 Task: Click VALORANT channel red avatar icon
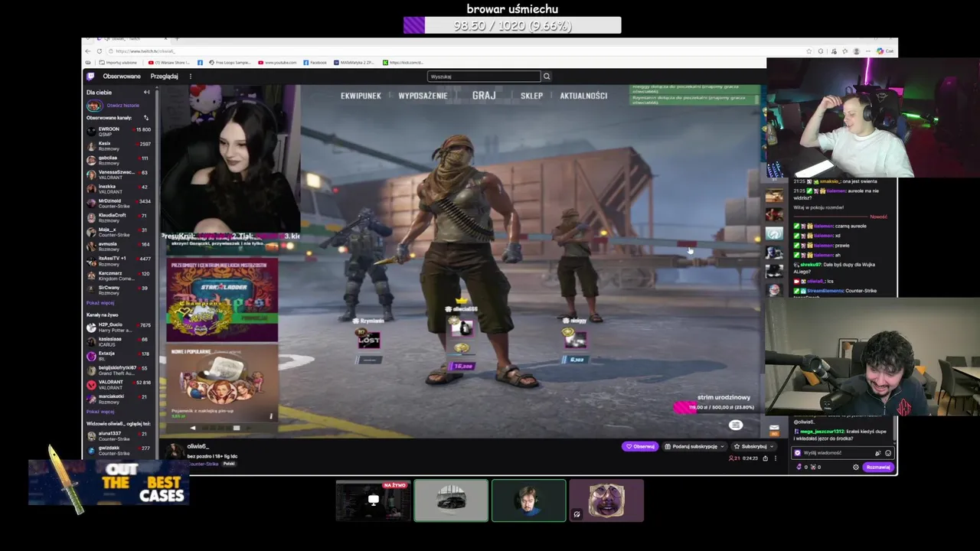[x=91, y=385]
